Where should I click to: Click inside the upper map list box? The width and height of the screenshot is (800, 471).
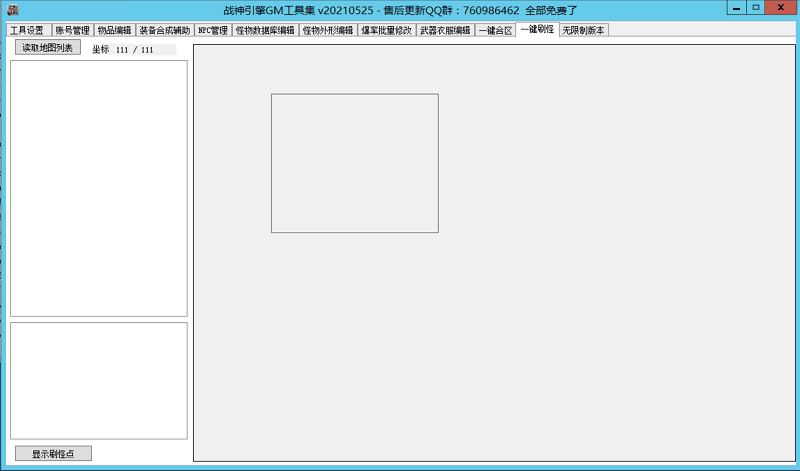pos(98,188)
